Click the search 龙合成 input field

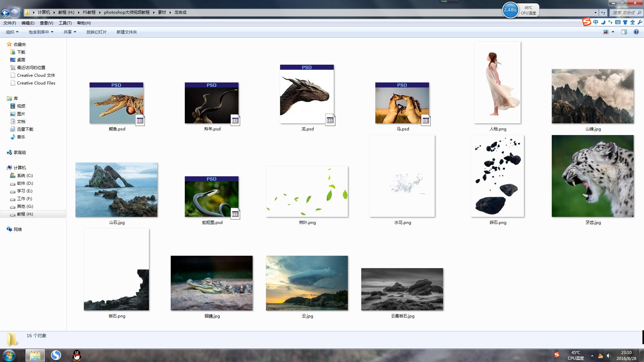(623, 13)
